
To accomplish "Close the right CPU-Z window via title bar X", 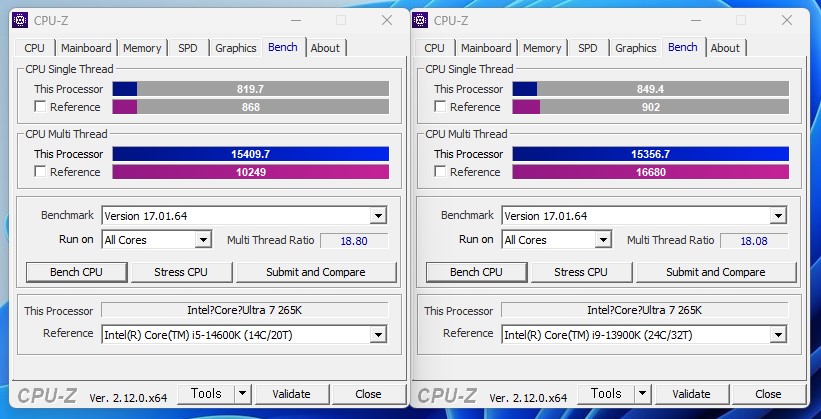I will (787, 20).
